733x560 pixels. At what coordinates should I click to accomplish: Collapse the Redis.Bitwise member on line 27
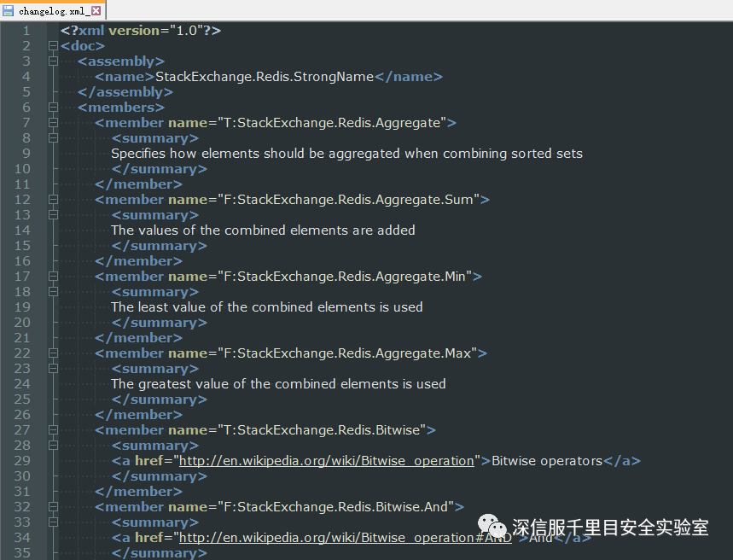[x=53, y=430]
